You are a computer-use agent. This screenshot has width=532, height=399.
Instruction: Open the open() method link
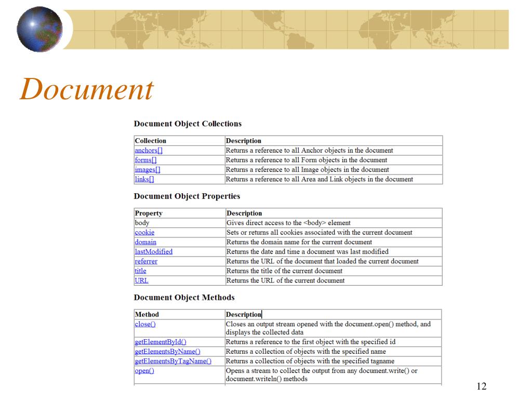144,370
